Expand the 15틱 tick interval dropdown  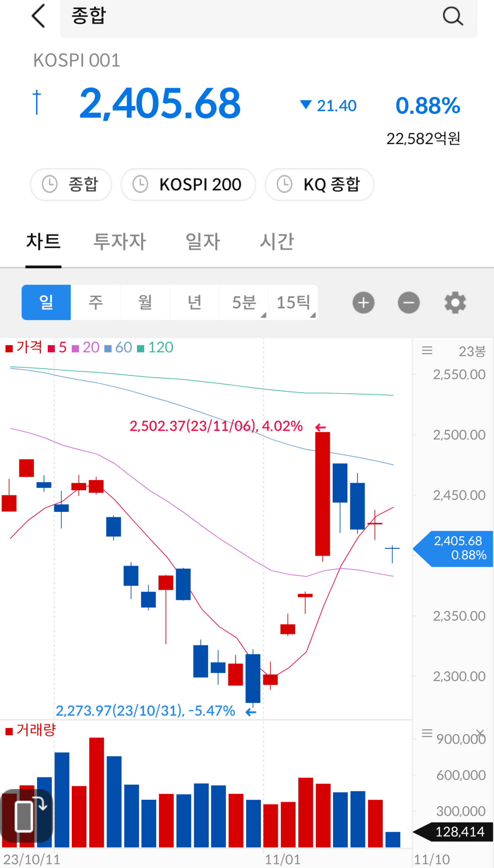click(x=294, y=302)
